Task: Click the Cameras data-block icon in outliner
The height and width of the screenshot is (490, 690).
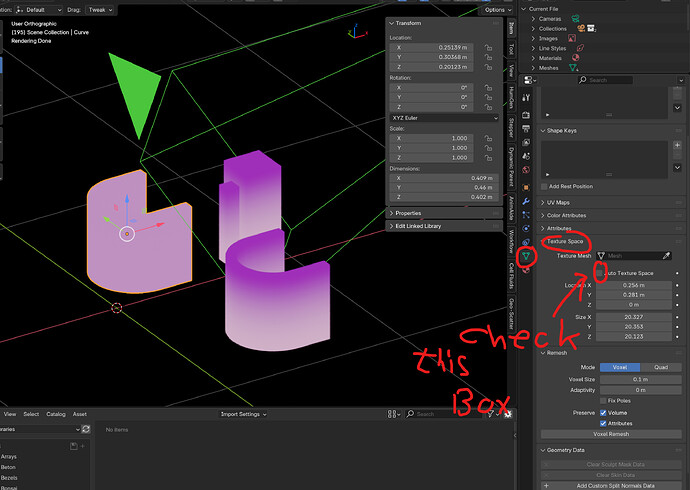Action: click(x=576, y=18)
